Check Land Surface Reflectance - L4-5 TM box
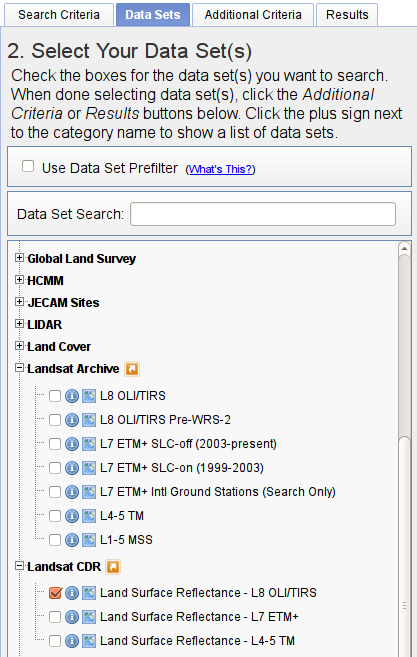This screenshot has height=657, width=417. pos(55,641)
